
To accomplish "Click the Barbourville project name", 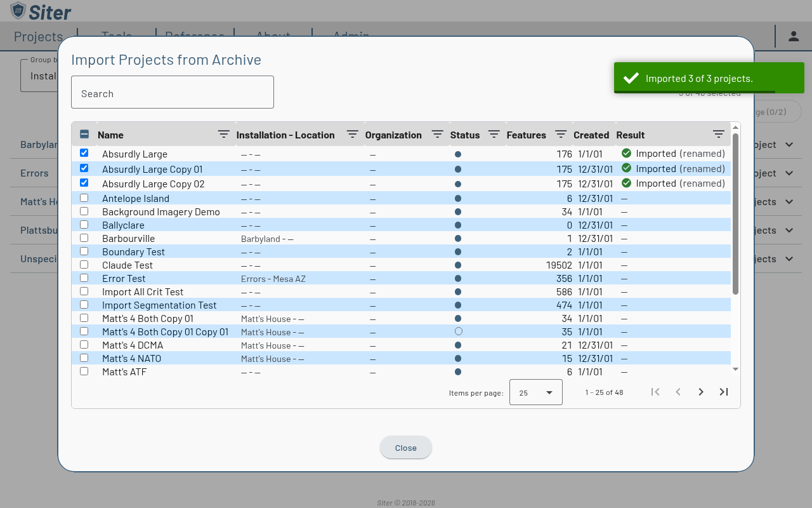I will pos(128,239).
